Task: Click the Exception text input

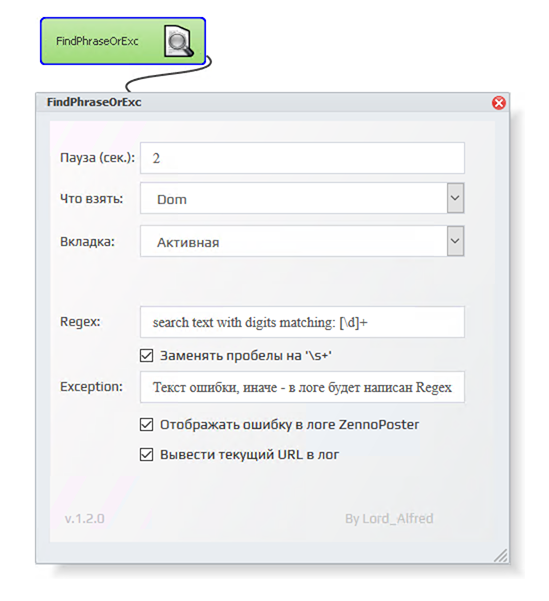Action: click(302, 387)
